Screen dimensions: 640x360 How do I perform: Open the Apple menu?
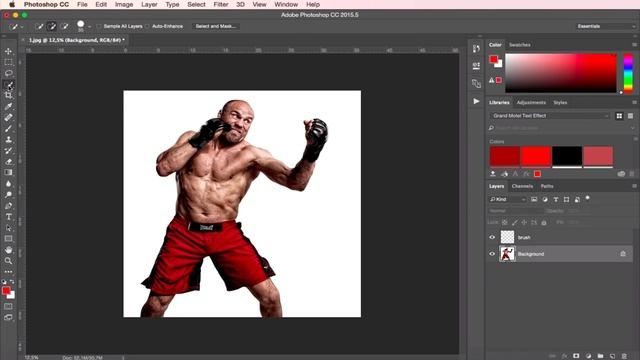(12, 4)
